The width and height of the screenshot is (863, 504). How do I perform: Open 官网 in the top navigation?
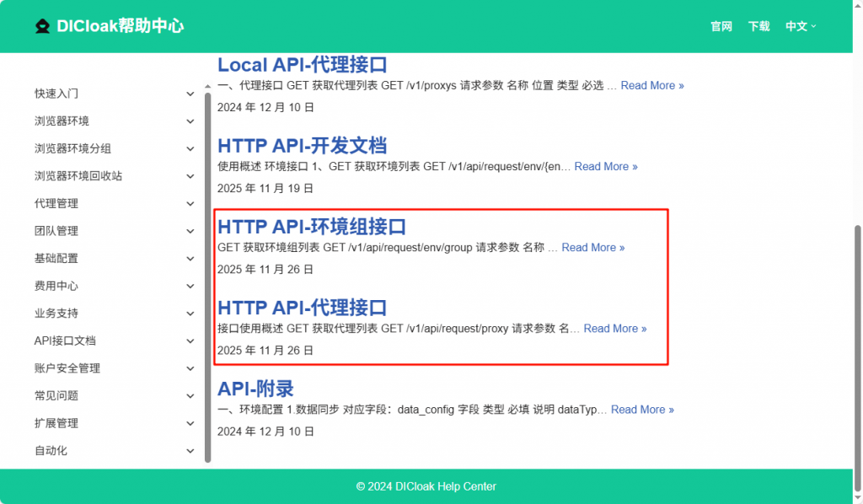coord(721,26)
